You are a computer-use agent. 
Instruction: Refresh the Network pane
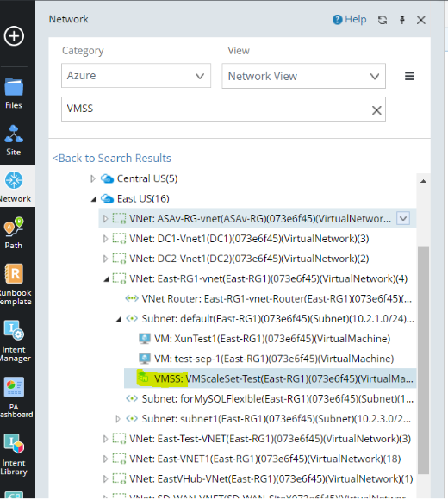click(x=383, y=20)
